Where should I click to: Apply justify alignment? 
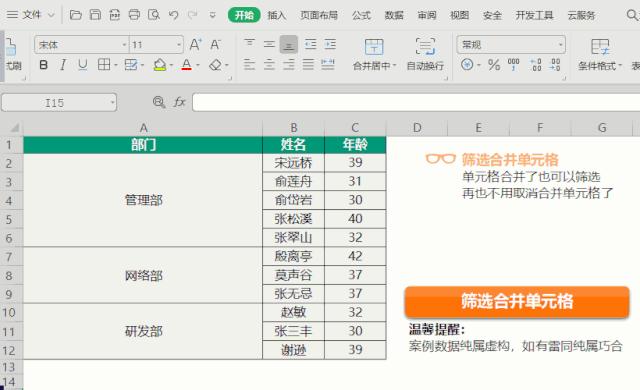(308, 64)
